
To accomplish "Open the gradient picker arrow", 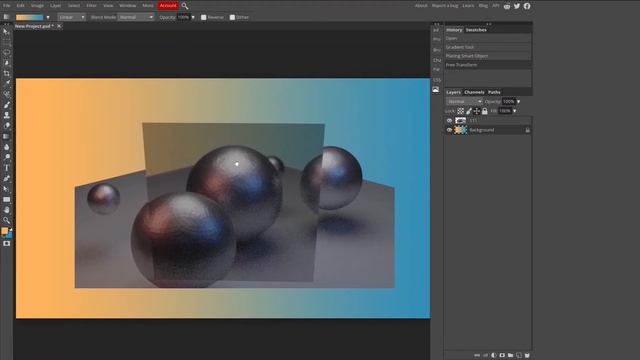I will 48,18.
